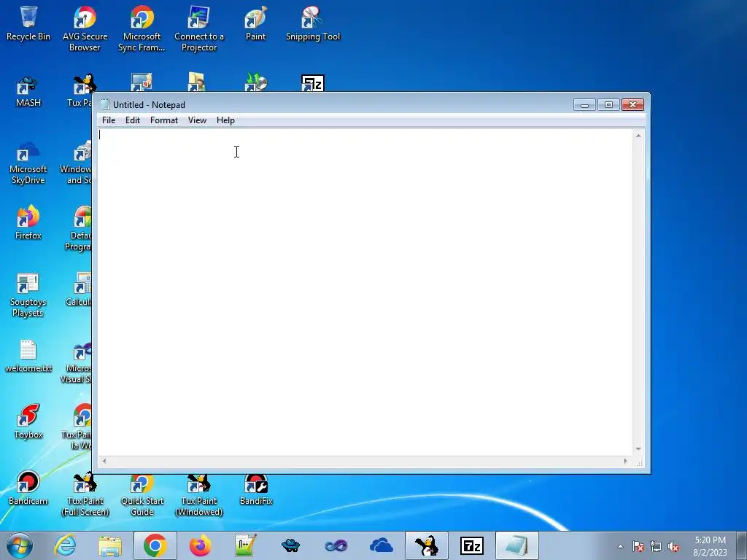Select the Recycle Bin desktop icon
Image resolution: width=747 pixels, height=560 pixels.
[28, 23]
